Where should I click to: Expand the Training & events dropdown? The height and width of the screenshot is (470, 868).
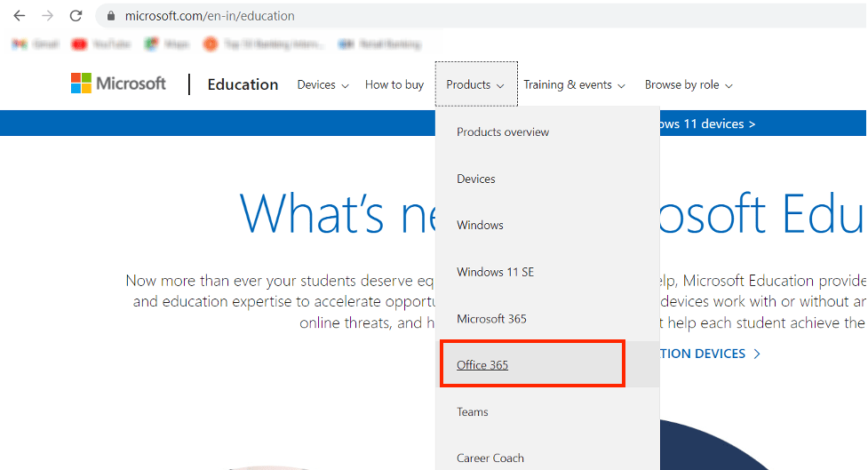tap(574, 84)
